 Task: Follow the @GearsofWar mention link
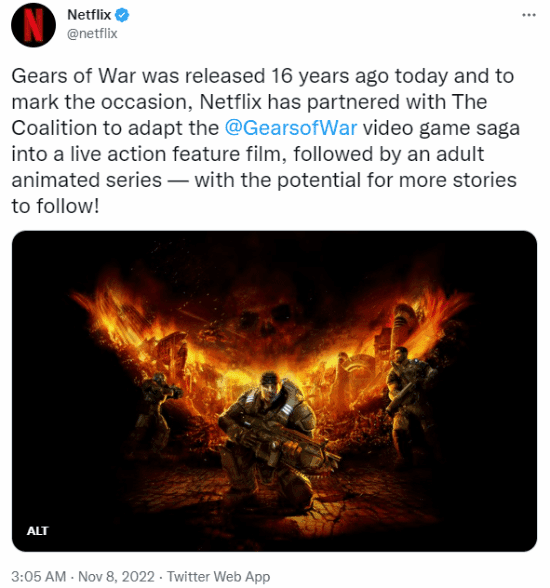[x=291, y=128]
